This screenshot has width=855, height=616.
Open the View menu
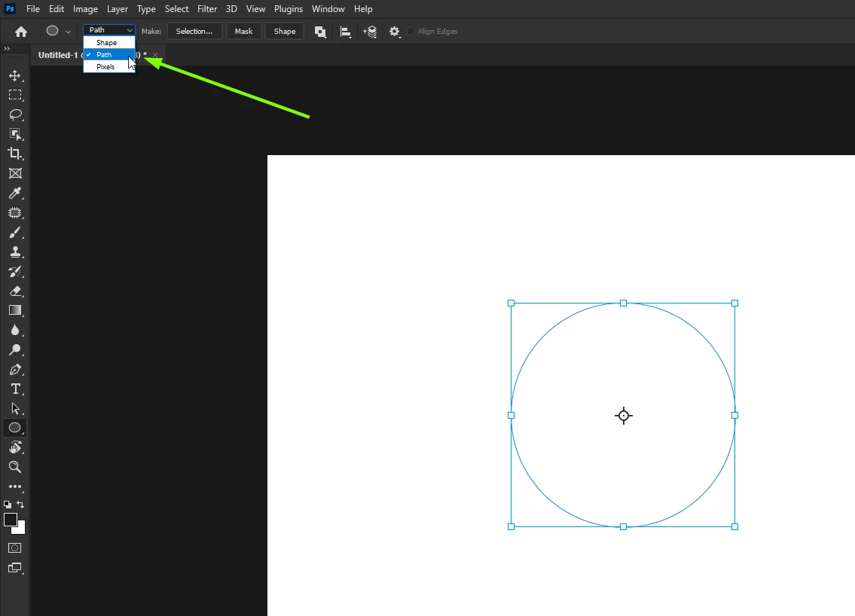click(x=255, y=9)
